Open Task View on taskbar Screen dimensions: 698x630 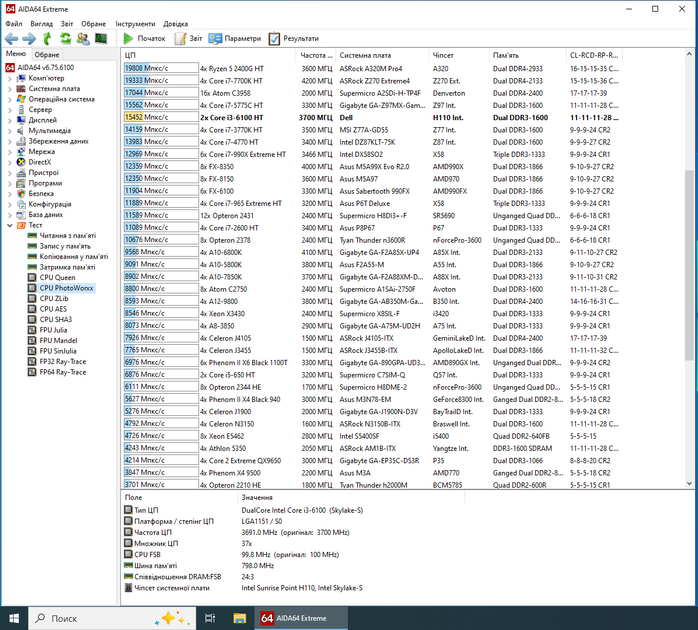pos(210,618)
